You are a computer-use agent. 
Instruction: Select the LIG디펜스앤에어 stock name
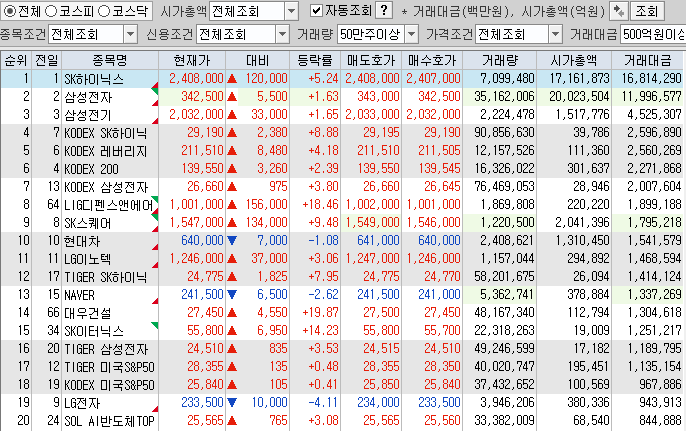[108, 205]
